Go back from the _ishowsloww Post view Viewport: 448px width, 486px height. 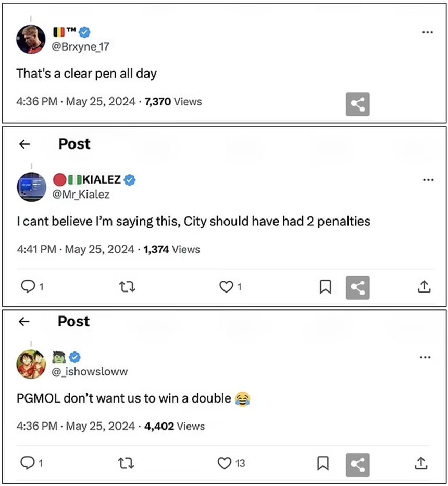[x=24, y=322]
